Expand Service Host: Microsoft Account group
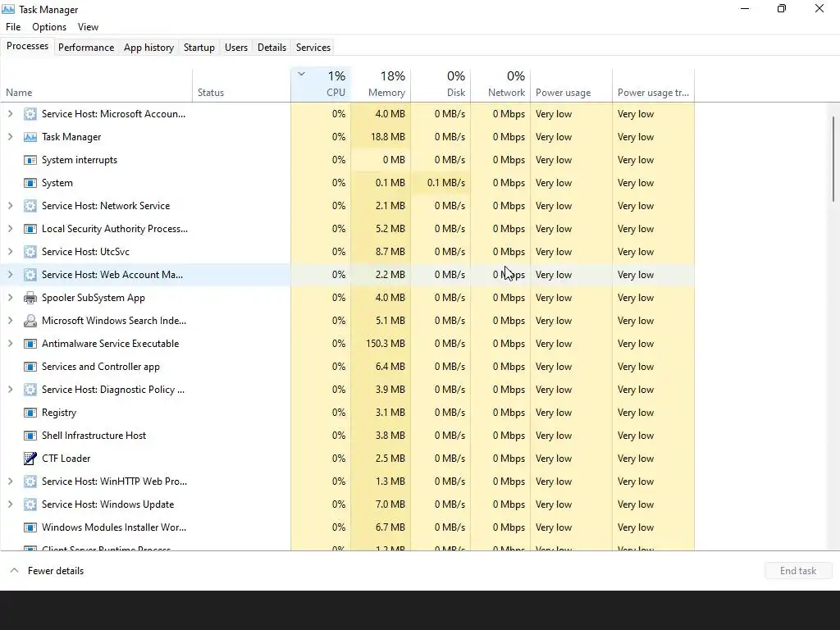Image resolution: width=840 pixels, height=630 pixels. [10, 114]
